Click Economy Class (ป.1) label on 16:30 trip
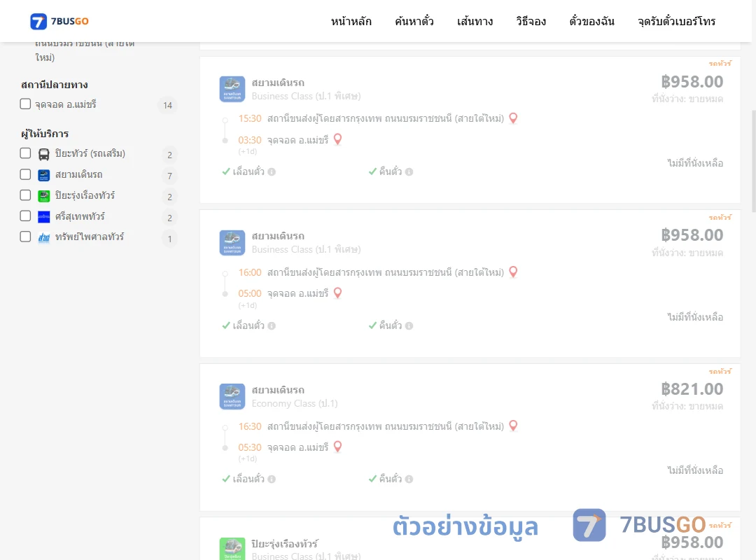This screenshot has width=756, height=560. click(x=295, y=403)
